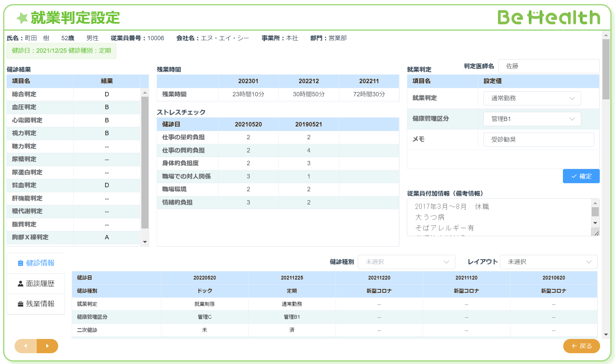Click resize grip of 従業員付加情報 textarea
Viewport: 615px width, 364px height.
coord(596,233)
